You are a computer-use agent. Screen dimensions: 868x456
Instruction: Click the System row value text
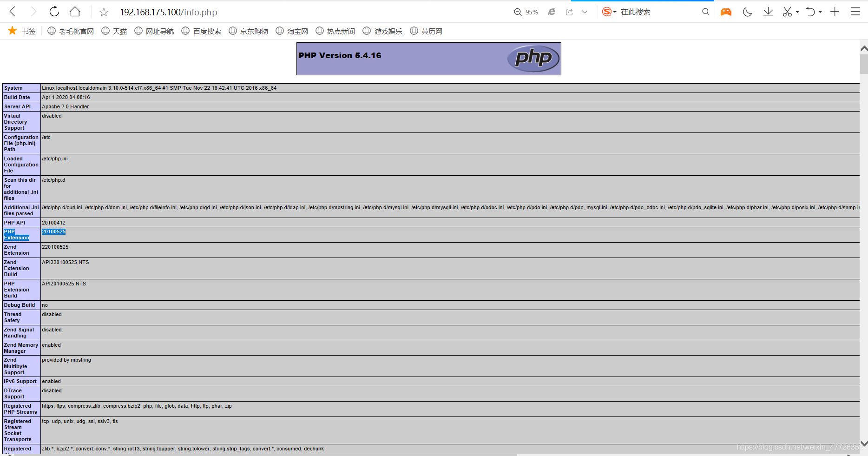coord(159,88)
